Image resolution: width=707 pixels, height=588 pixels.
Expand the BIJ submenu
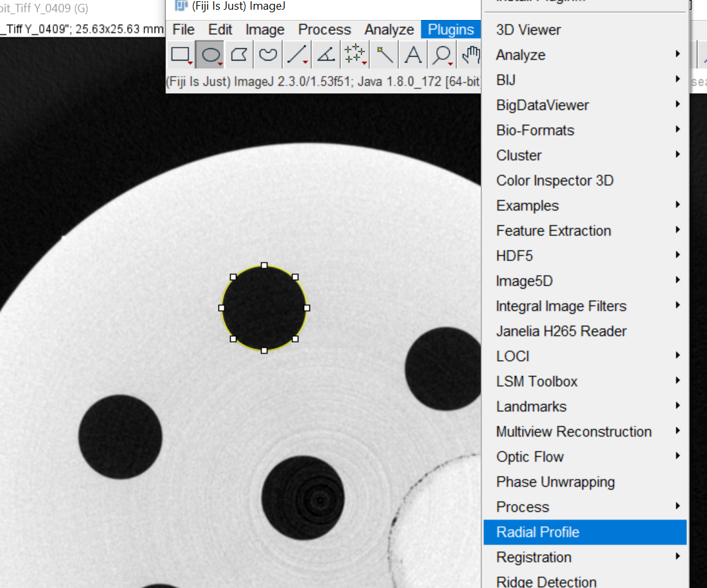(x=585, y=81)
